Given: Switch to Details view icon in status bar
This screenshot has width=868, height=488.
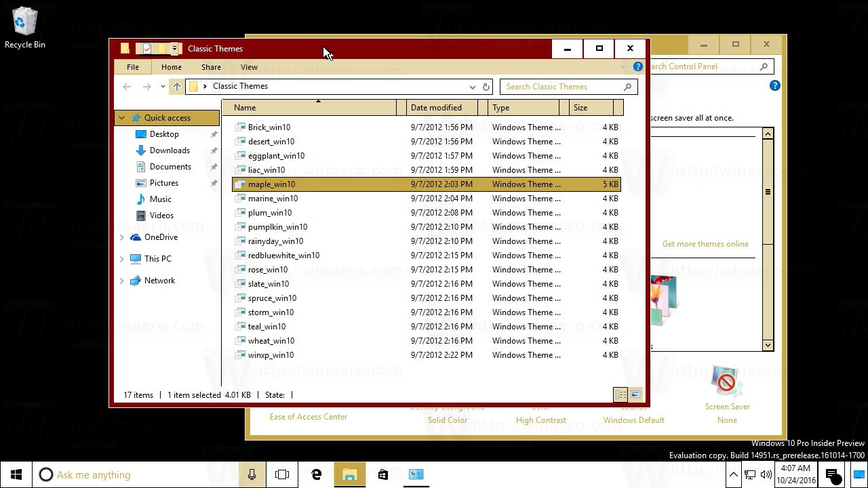Looking at the screenshot, I should point(620,394).
